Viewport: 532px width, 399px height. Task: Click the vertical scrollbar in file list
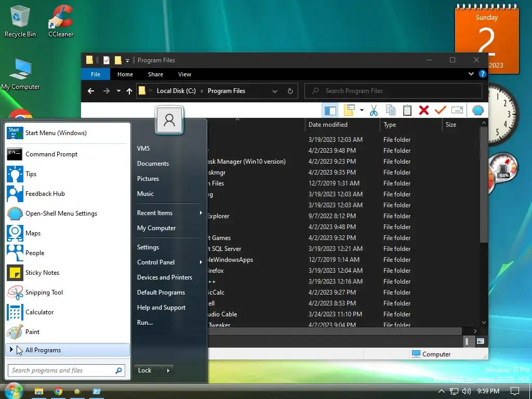click(484, 184)
